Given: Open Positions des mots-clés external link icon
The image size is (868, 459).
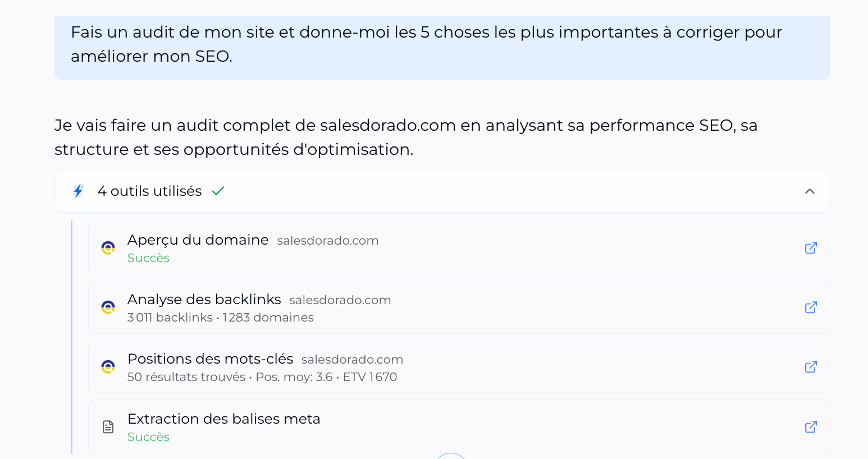Looking at the screenshot, I should point(811,367).
